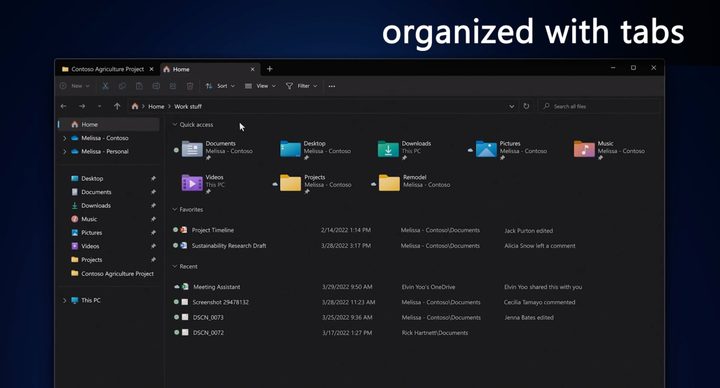Unpin Desktop using its pin icon in sidebar
Screen dimensions: 720x388
pyautogui.click(x=153, y=178)
